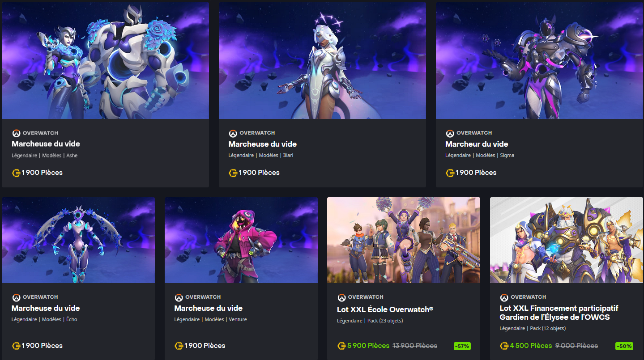644x360 pixels.
Task: Select Écho skin image
Action: (x=78, y=240)
